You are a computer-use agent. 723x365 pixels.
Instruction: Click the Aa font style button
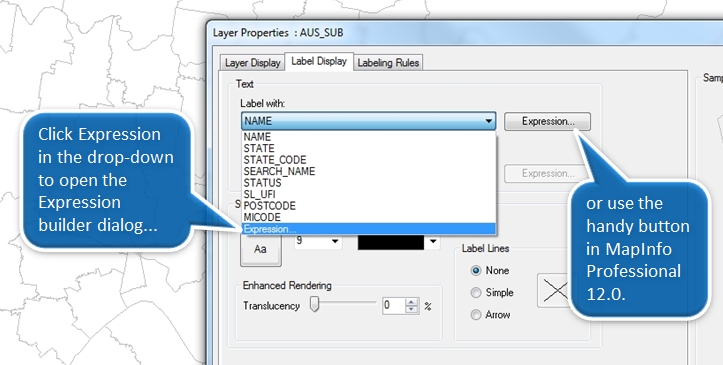(261, 249)
